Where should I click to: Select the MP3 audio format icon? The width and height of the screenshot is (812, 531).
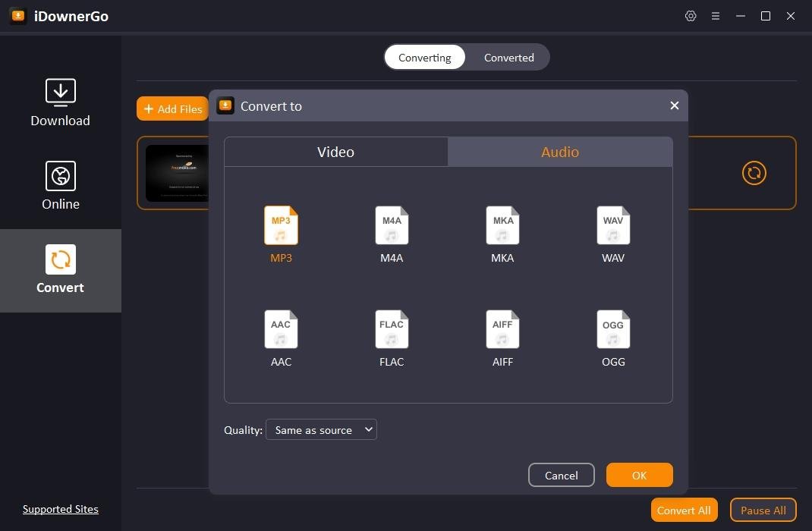(281, 226)
